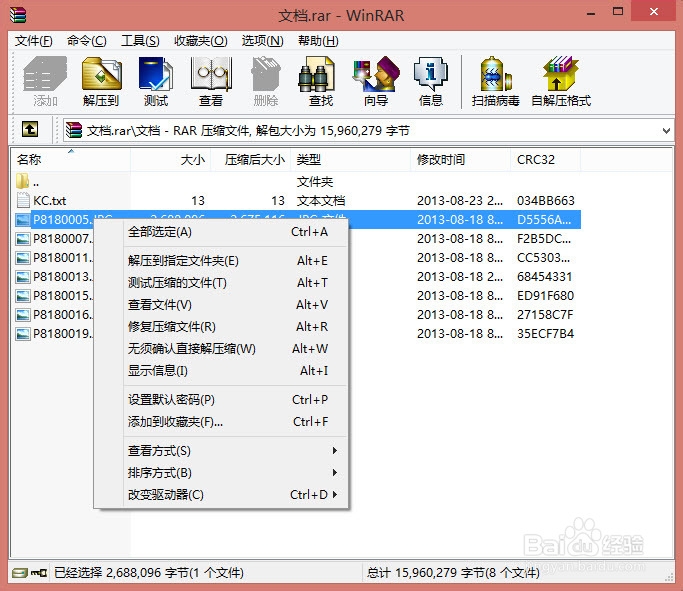Open the 选项(N) menu
Viewport: 683px width, 591px height.
pos(263,41)
